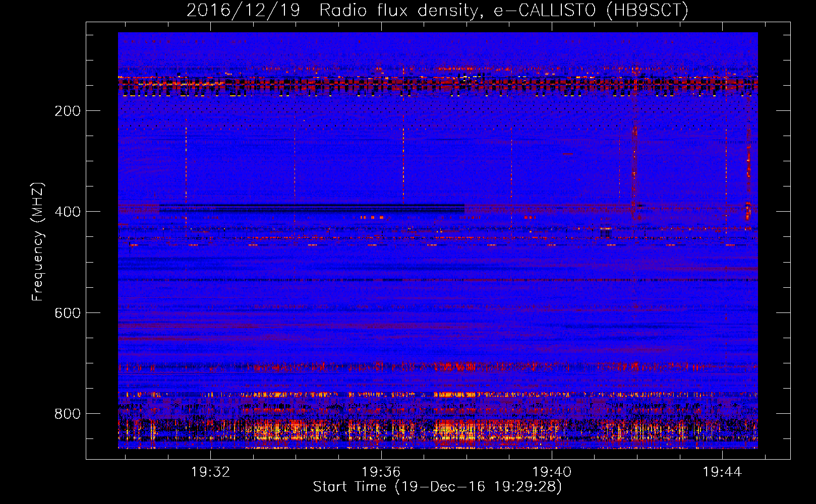Click the 19:36 time tick label
The height and width of the screenshot is (504, 816).
(x=381, y=472)
